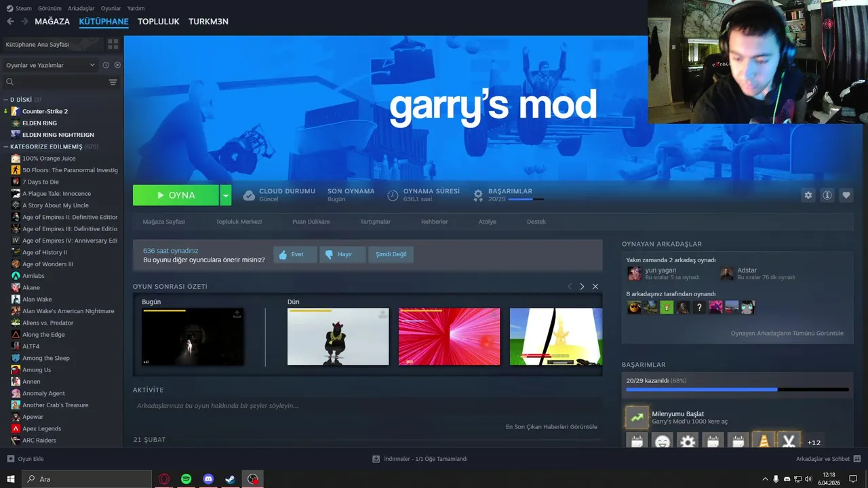Collapse the KATEGORİZE EDİLMEMİŞ category

coord(6,146)
